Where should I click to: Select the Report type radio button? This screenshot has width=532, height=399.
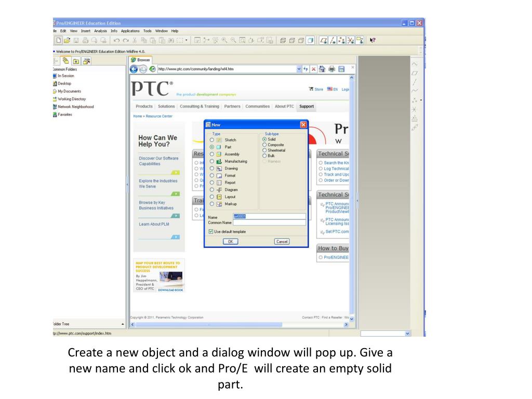tap(212, 182)
